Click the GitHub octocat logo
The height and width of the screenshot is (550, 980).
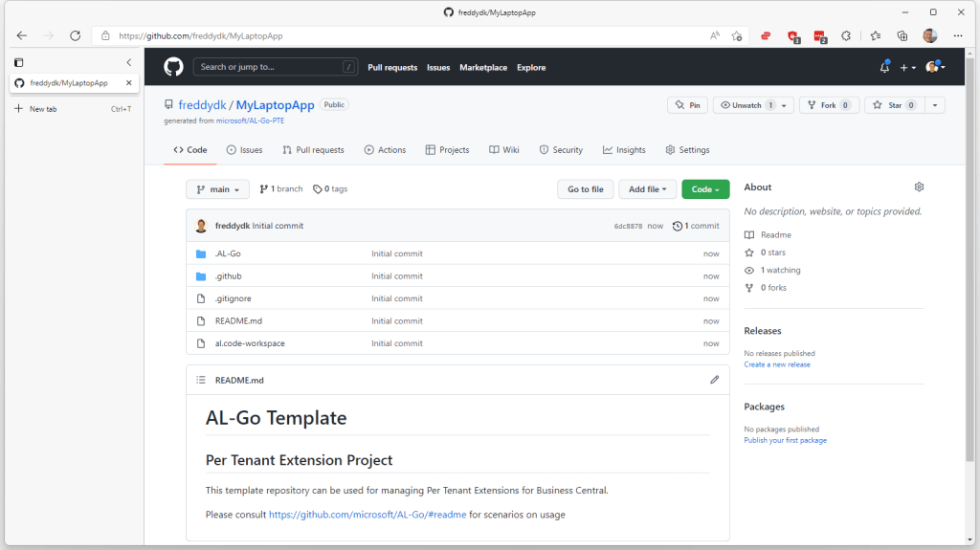(174, 67)
